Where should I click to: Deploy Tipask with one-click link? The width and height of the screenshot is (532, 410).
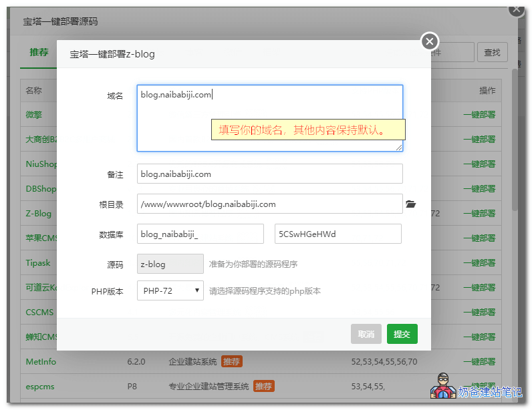pyautogui.click(x=479, y=263)
